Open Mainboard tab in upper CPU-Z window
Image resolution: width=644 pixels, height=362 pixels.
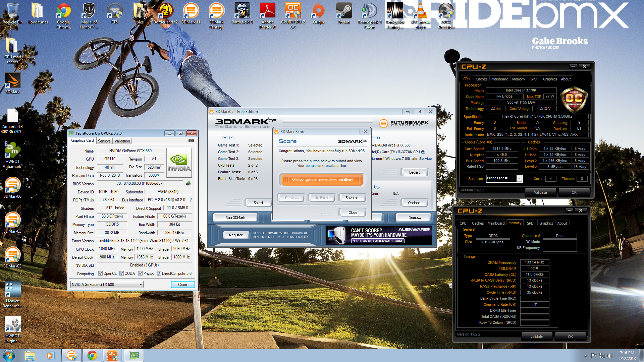pyautogui.click(x=500, y=79)
